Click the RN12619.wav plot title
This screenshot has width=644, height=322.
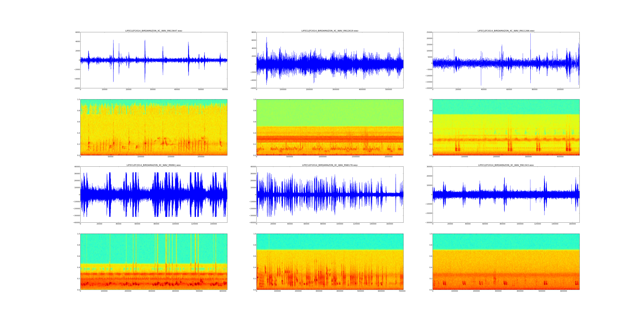(x=330, y=31)
